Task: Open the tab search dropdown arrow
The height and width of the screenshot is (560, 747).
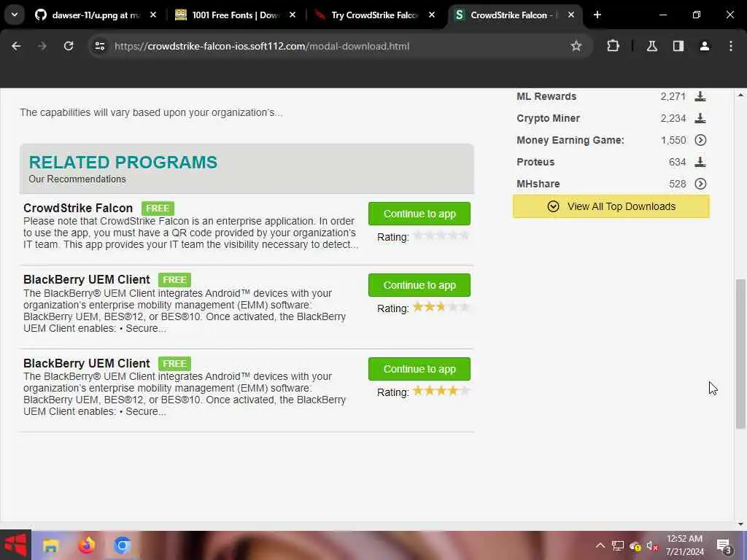Action: (15, 15)
